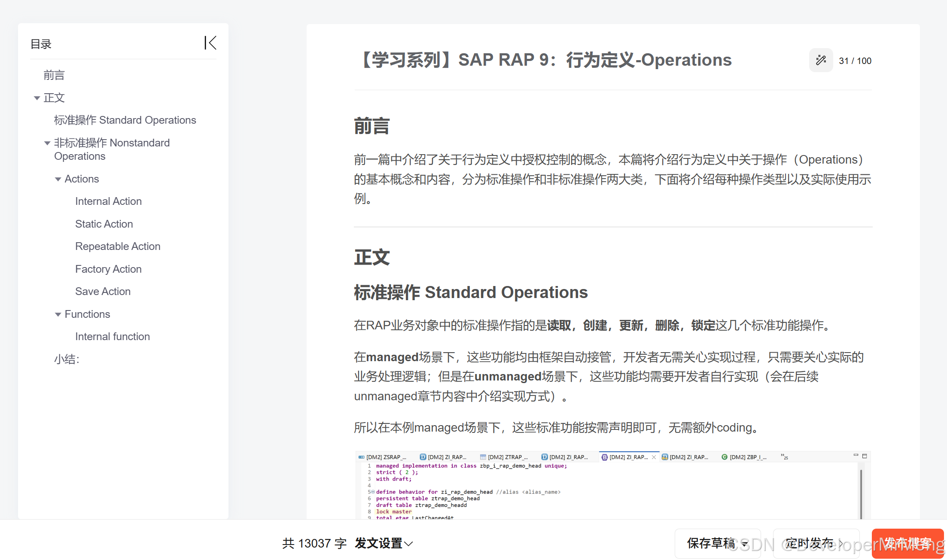Image resolution: width=947 pixels, height=560 pixels.
Task: Collapse the table of contents sidebar
Action: point(210,43)
